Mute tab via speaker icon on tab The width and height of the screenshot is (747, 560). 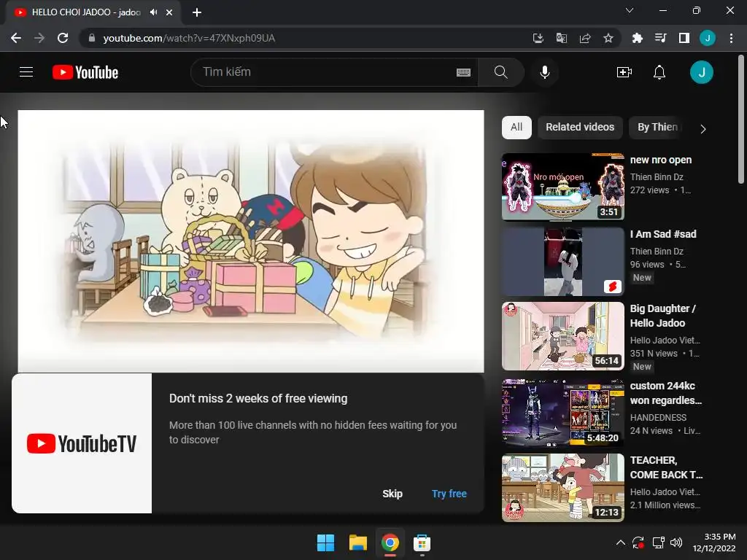153,12
